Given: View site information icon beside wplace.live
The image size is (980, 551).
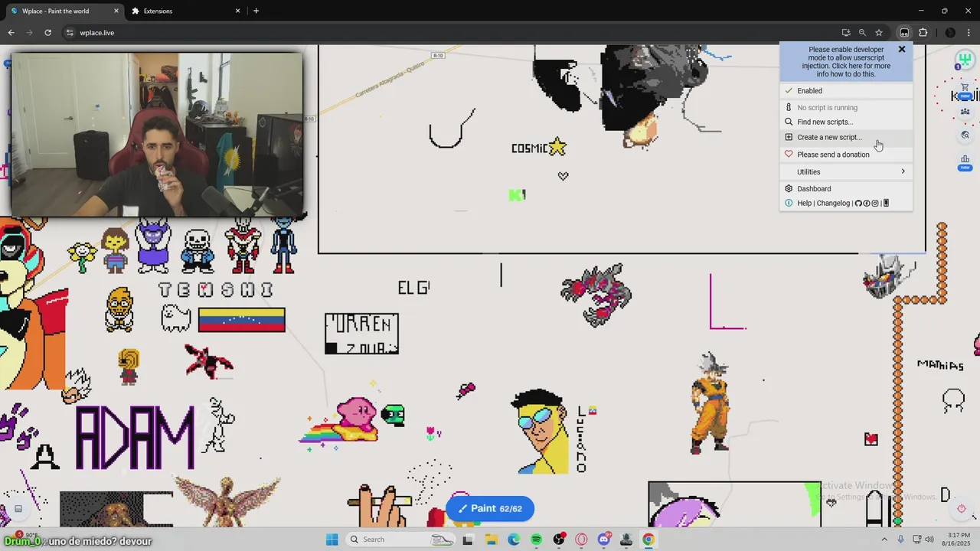Looking at the screenshot, I should [70, 33].
